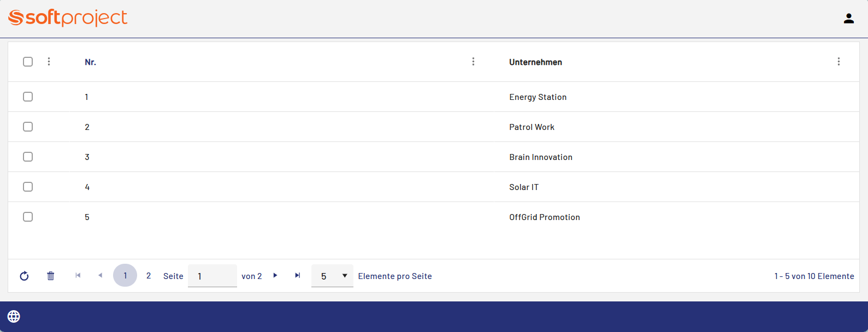This screenshot has width=868, height=332.
Task: Toggle the select-all checkbox in header
Action: (x=28, y=62)
